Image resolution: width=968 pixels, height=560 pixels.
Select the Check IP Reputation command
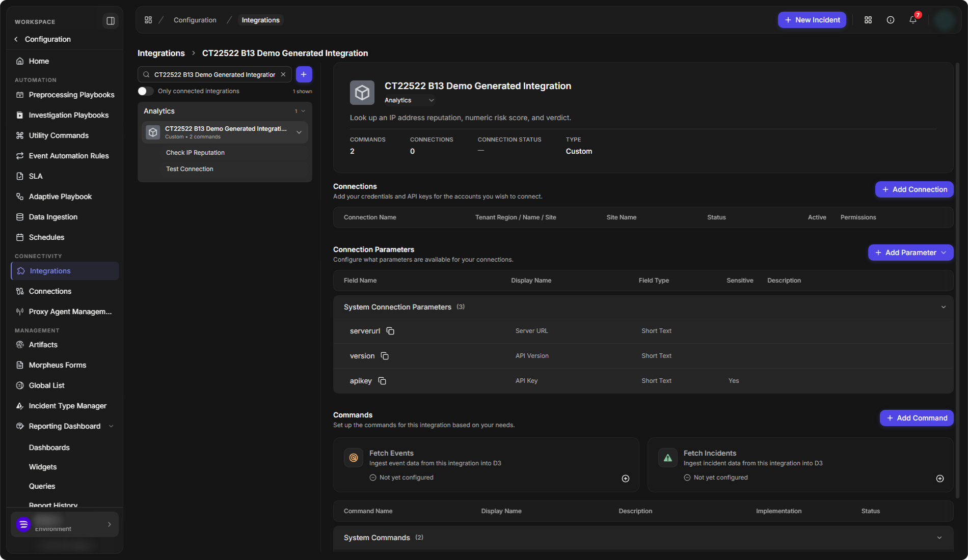click(195, 153)
